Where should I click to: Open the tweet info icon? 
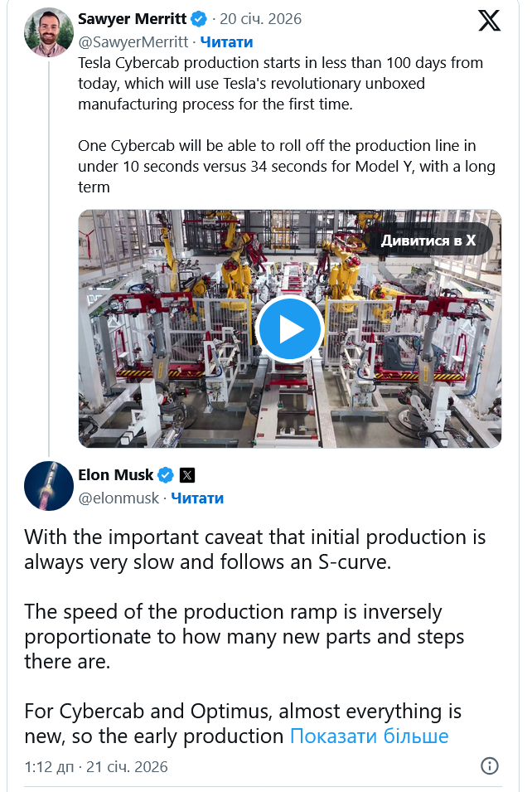pos(490,765)
